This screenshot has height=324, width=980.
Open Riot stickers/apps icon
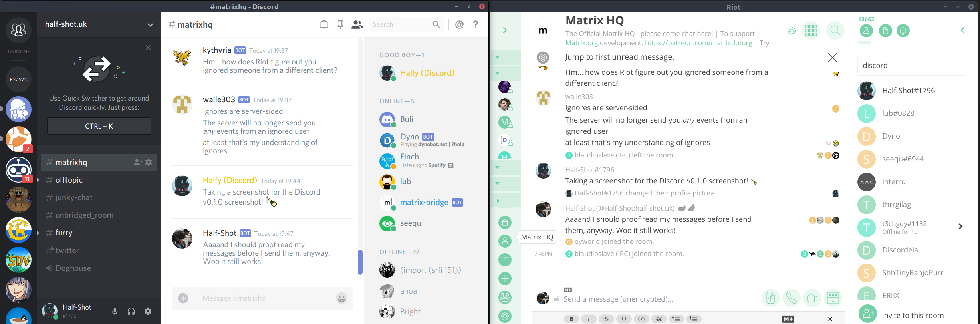(833, 298)
